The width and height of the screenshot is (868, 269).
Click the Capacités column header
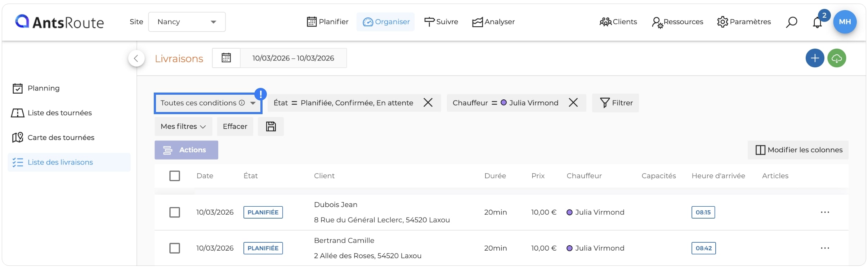[x=659, y=176]
